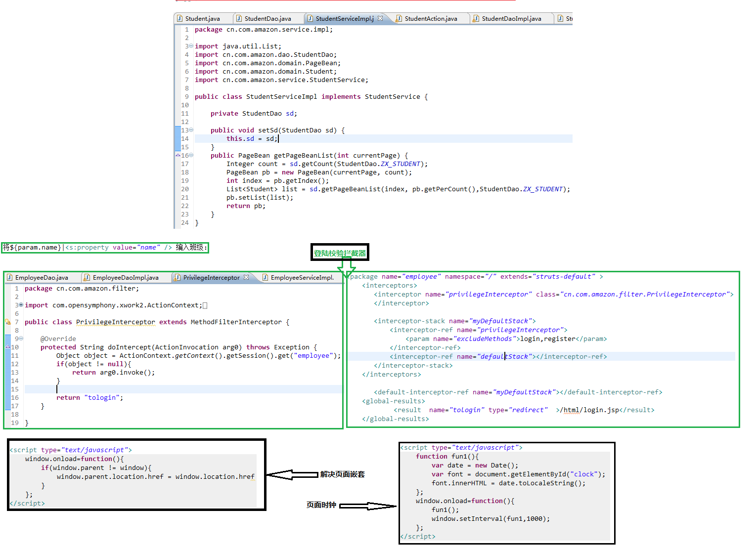The height and width of the screenshot is (551, 756).
Task: Click the 'package name="employee"' XML line
Action: (476, 276)
